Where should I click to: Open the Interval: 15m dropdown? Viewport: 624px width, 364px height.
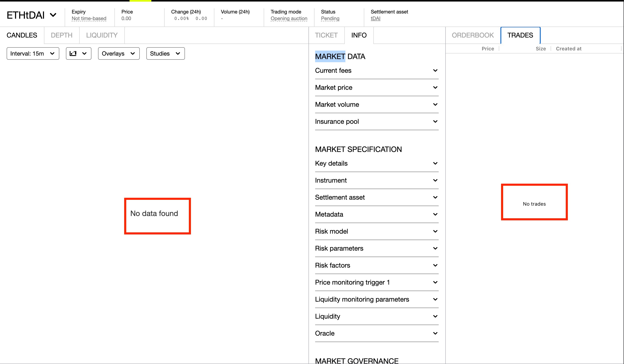(x=32, y=53)
